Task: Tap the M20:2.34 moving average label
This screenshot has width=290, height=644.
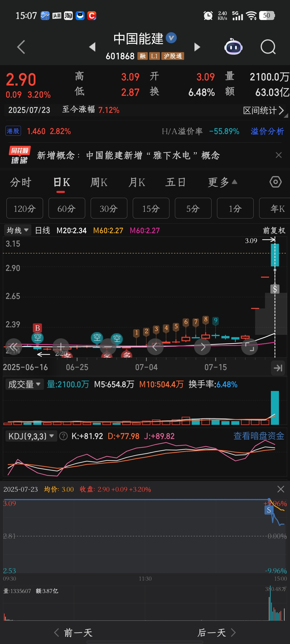Action: point(72,230)
